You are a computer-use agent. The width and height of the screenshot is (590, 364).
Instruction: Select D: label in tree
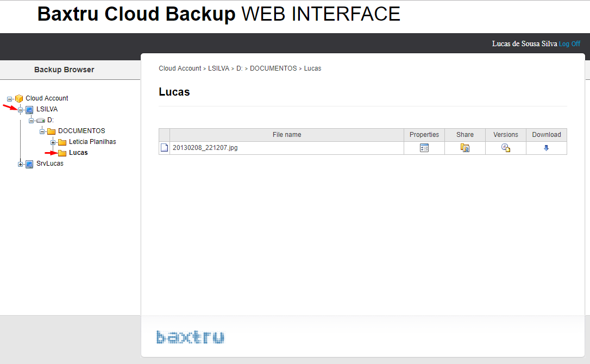(51, 120)
